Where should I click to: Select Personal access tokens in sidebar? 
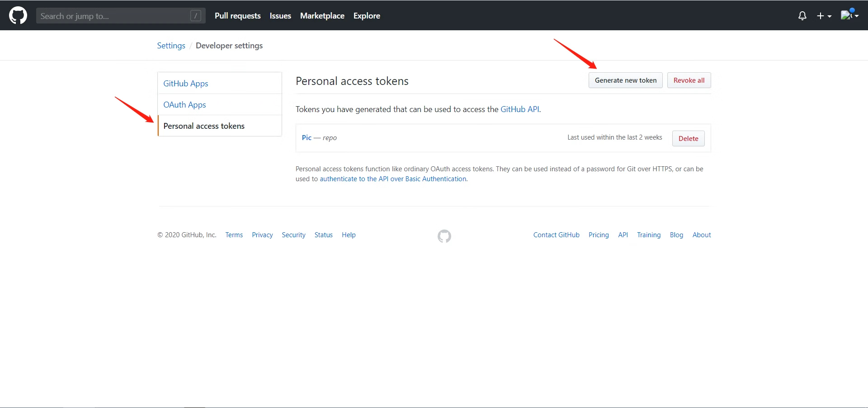click(220, 126)
